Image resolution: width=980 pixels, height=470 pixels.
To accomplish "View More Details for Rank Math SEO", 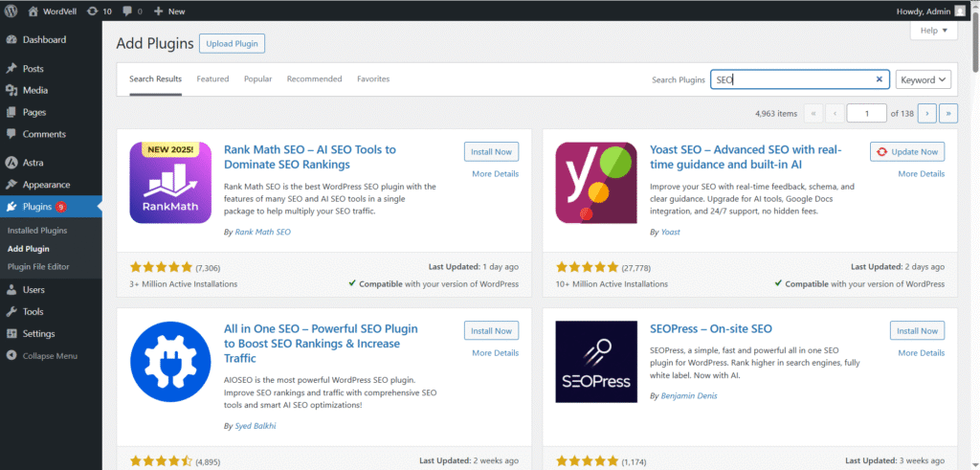I will click(x=496, y=174).
